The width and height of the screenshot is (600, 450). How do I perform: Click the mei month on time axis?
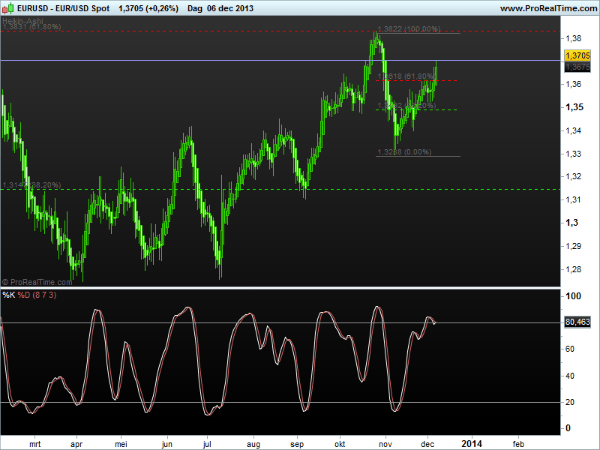[x=121, y=444]
